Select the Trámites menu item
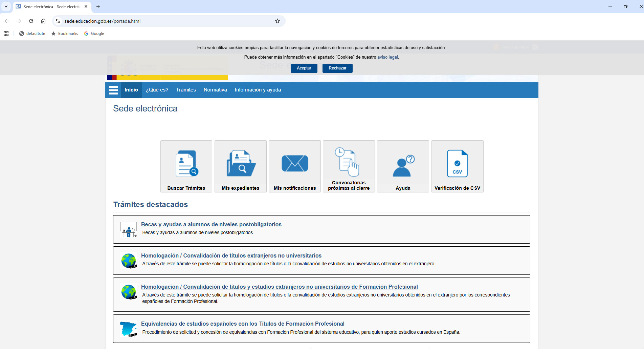 click(x=186, y=90)
